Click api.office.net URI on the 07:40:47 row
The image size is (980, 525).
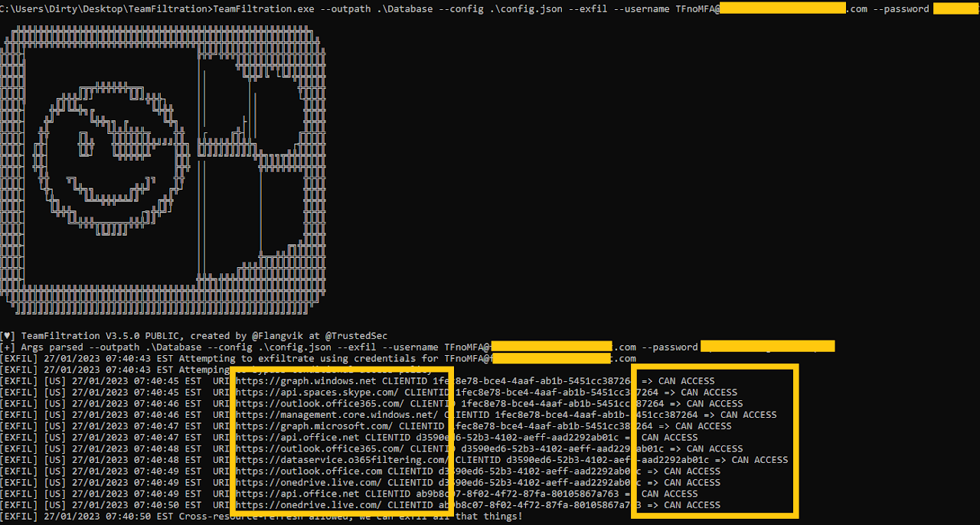point(298,438)
